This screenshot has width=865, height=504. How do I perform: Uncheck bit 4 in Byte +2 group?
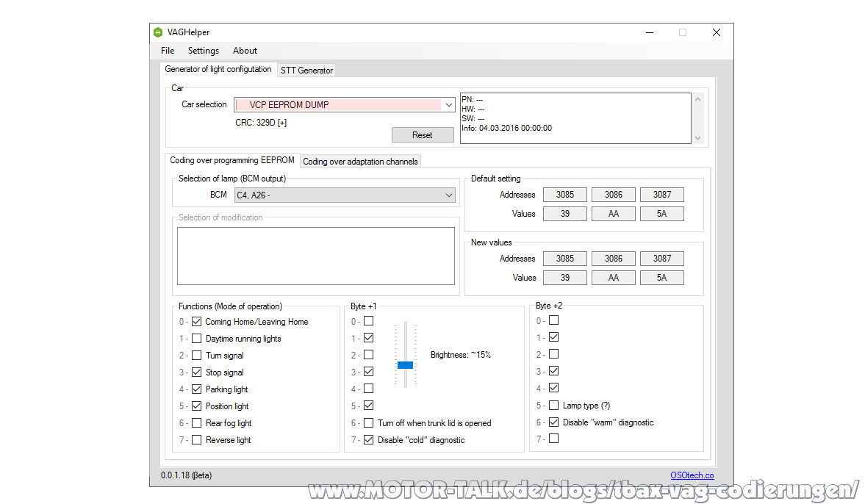(554, 388)
